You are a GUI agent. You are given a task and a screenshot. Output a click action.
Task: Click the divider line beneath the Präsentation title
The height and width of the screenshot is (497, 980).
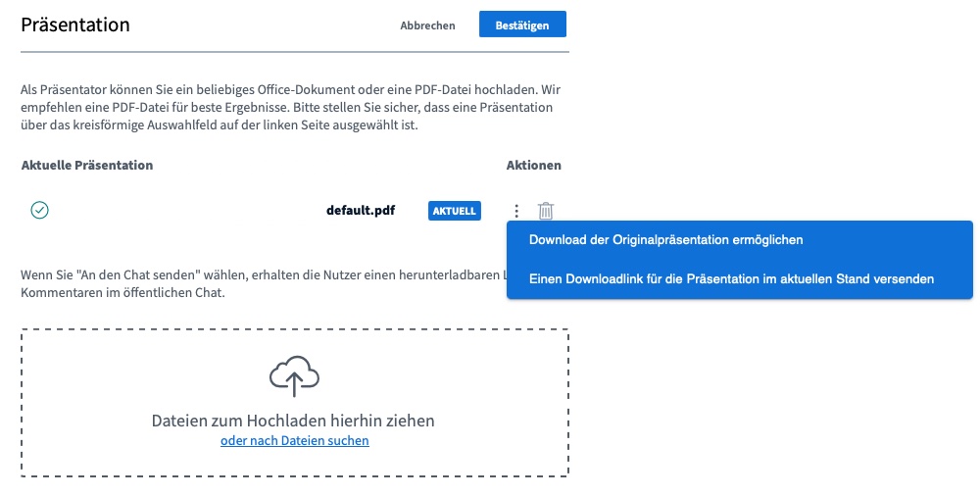[x=294, y=51]
